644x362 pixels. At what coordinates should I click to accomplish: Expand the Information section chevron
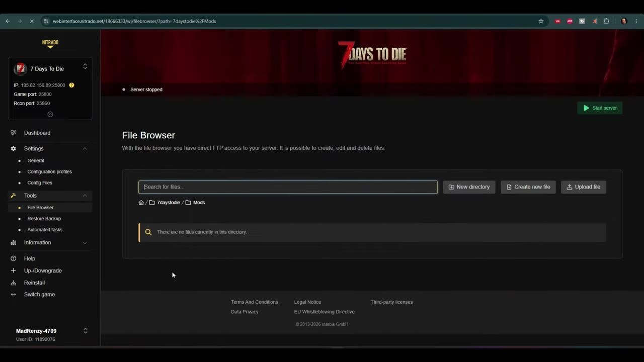85,243
